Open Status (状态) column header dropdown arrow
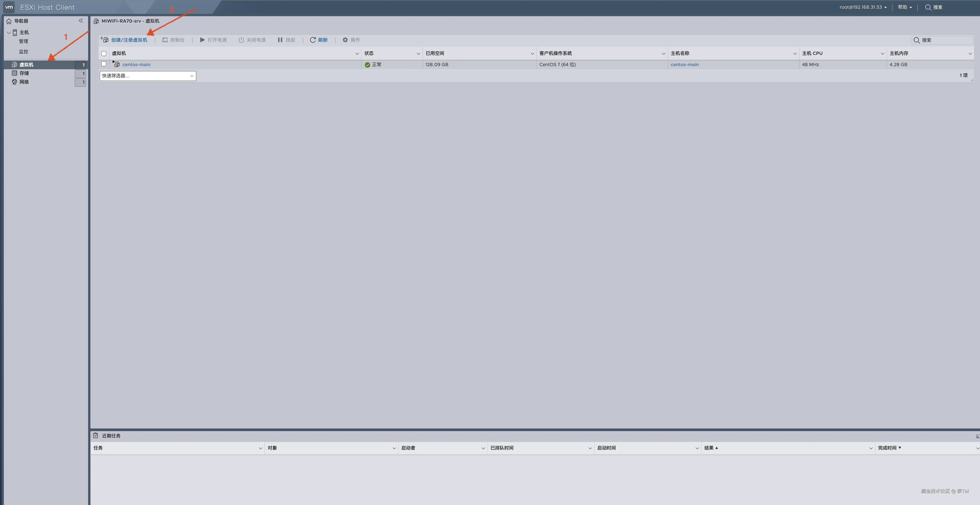This screenshot has height=505, width=980. point(418,54)
